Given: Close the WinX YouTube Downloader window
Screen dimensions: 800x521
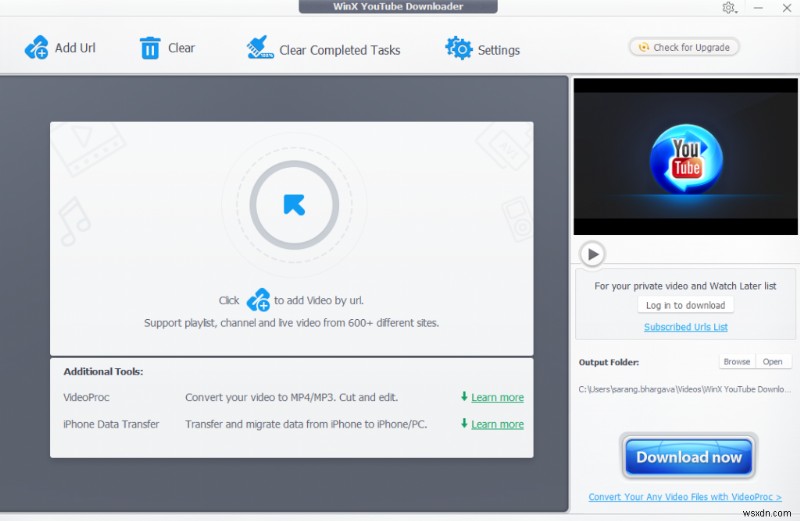Looking at the screenshot, I should coord(787,8).
